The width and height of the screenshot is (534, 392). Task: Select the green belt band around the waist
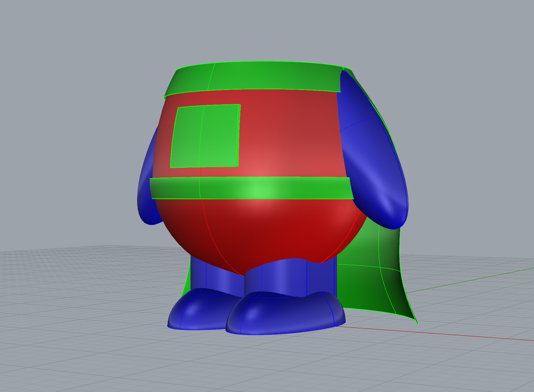click(x=251, y=188)
